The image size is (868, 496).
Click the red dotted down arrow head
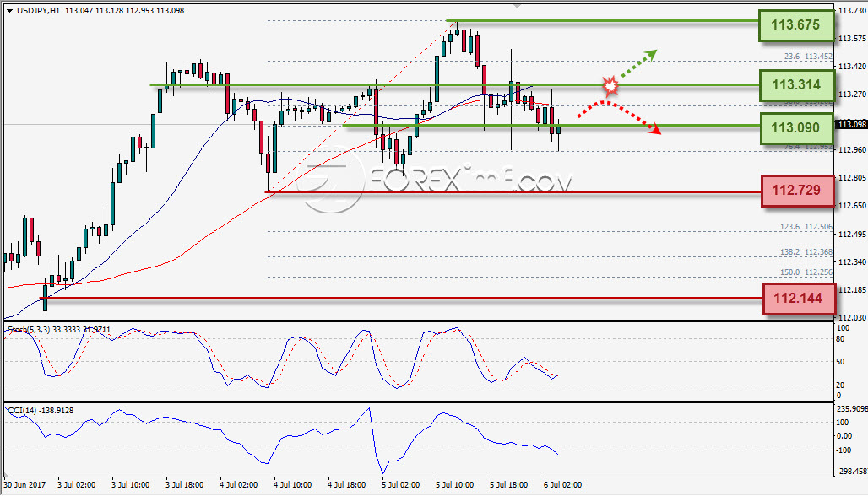(655, 130)
